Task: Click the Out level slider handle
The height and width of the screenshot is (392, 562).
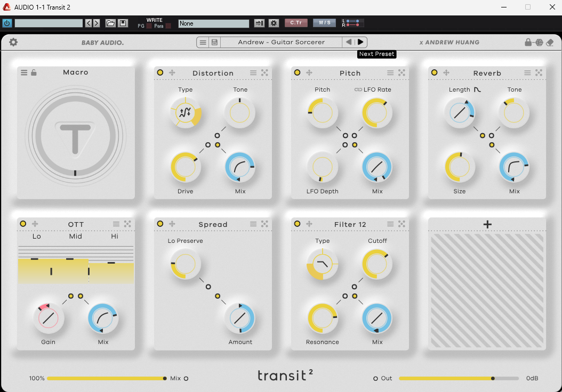Action: click(x=493, y=378)
